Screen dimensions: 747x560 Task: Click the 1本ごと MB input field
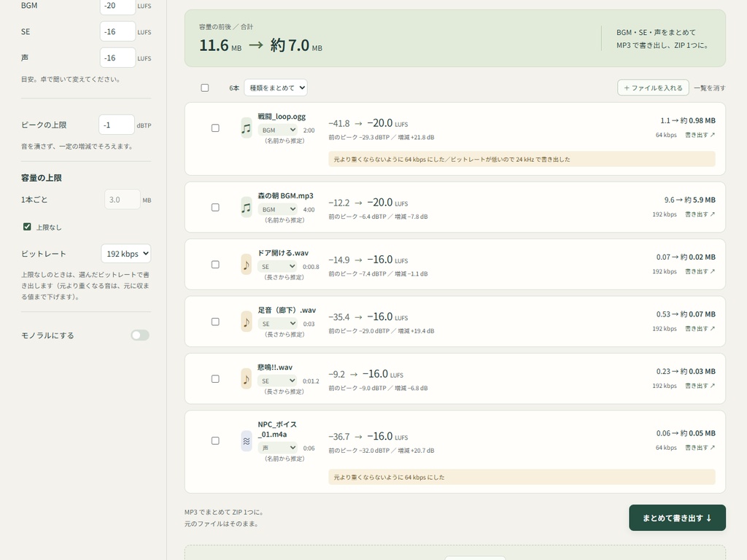coord(123,200)
